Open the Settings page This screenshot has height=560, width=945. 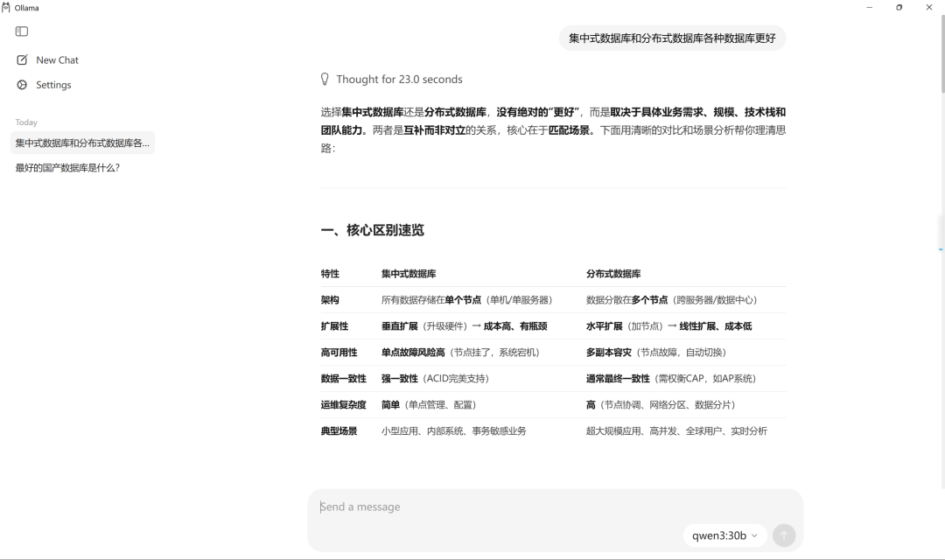tap(53, 85)
